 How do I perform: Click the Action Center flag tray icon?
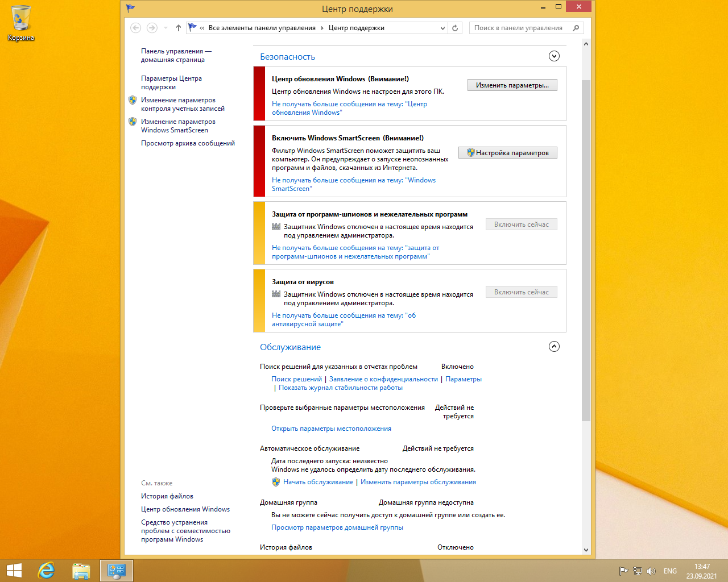[623, 571]
